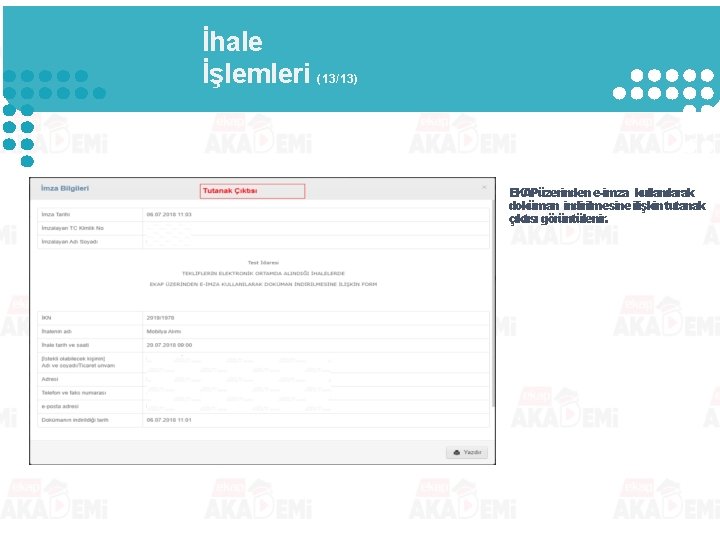Select the İKN label
Image resolution: width=720 pixels, height=540 pixels.
(46, 318)
